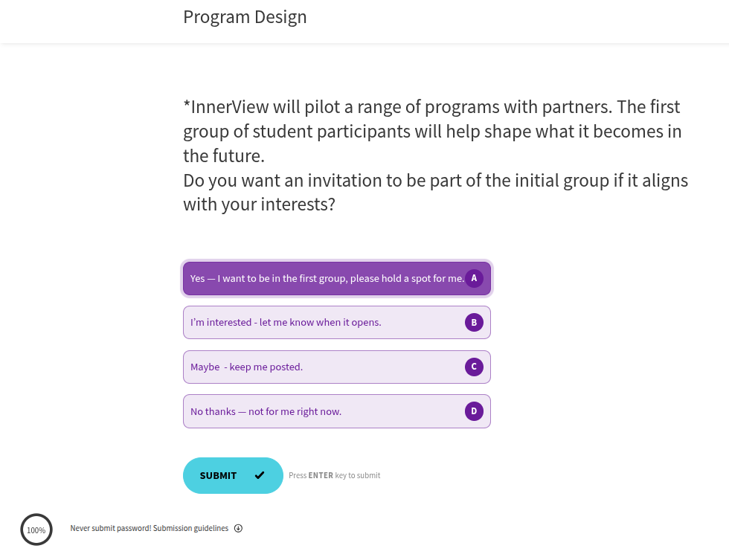This screenshot has width=729, height=560.
Task: Click the Program Design heading
Action: point(245,16)
